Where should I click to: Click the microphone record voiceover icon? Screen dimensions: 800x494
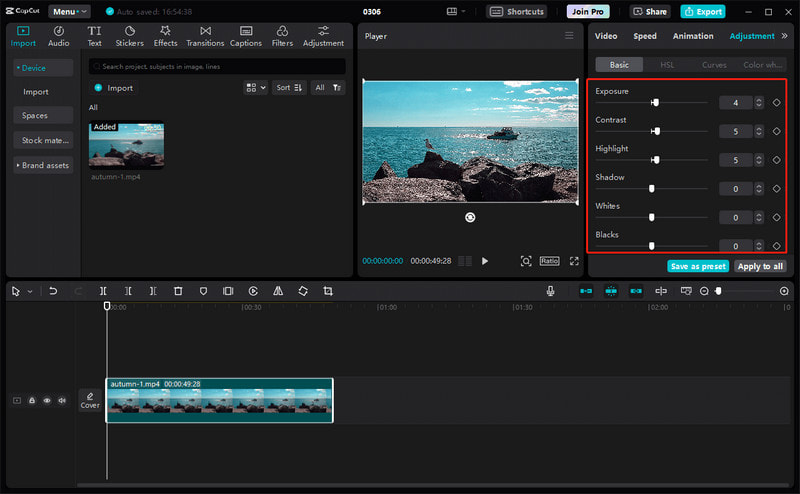pos(551,291)
